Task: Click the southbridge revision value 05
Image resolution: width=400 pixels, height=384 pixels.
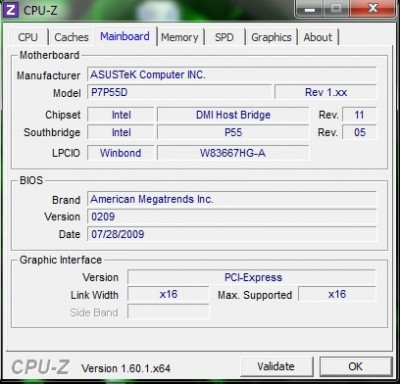Action: click(359, 133)
